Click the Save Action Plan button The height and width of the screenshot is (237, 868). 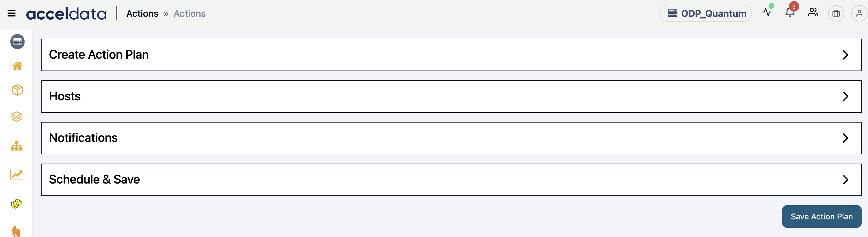pos(821,216)
